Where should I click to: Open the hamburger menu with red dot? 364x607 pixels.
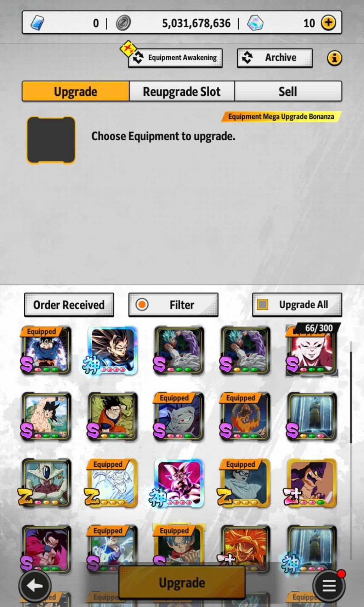[x=329, y=586]
